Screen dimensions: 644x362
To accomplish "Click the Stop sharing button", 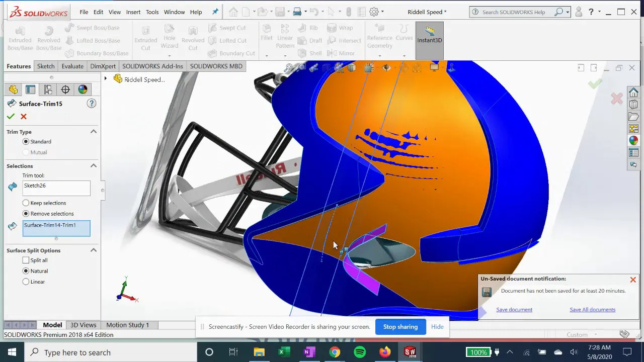I will [x=400, y=327].
